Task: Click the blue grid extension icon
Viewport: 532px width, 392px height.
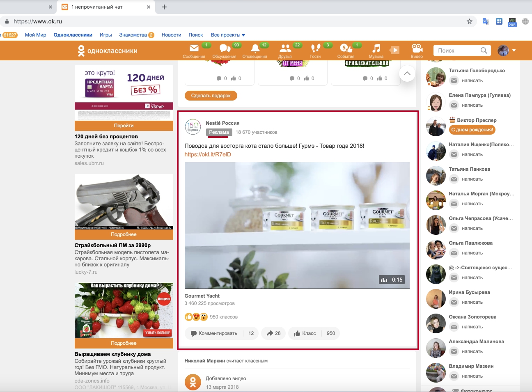Action: point(499,21)
